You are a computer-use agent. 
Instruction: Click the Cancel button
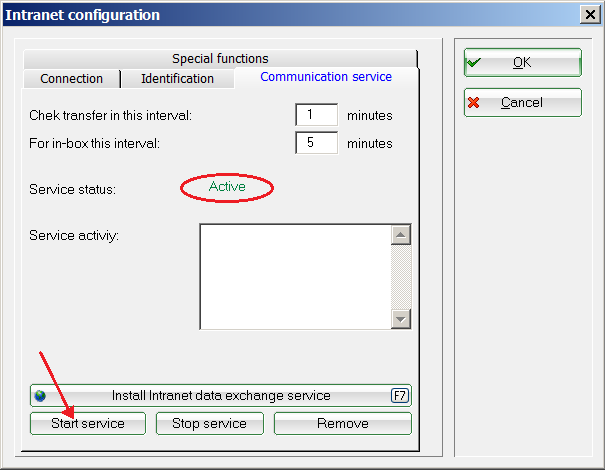click(523, 103)
